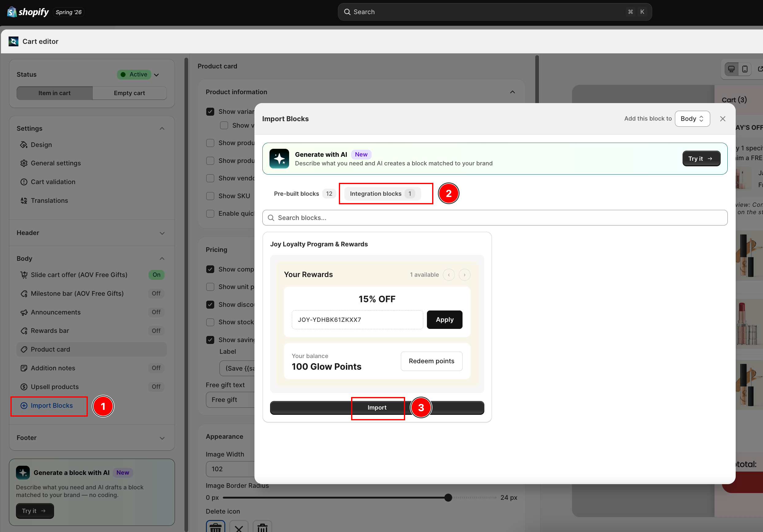
Task: Select the filled trash delete icon
Action: pos(215,527)
